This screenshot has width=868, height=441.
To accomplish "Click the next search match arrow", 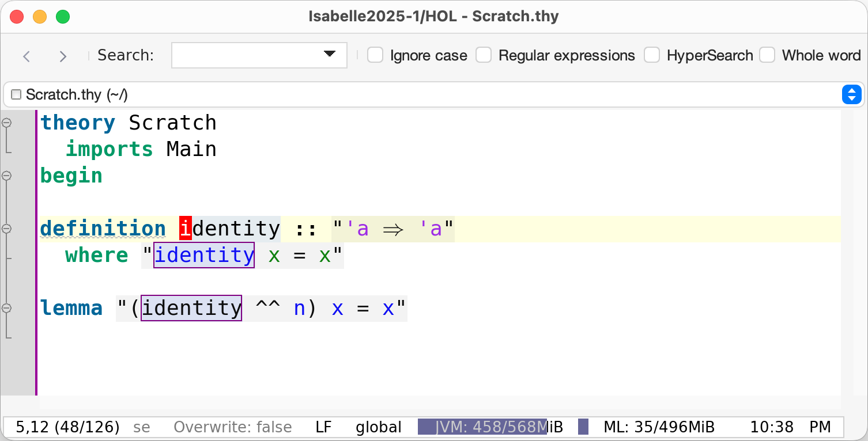I will (63, 56).
